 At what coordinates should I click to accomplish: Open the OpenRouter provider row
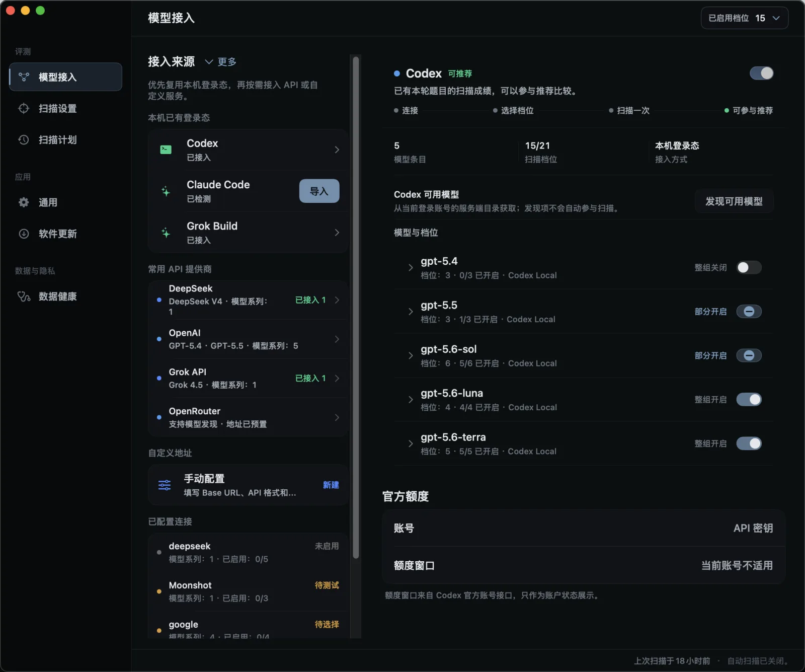tap(248, 417)
